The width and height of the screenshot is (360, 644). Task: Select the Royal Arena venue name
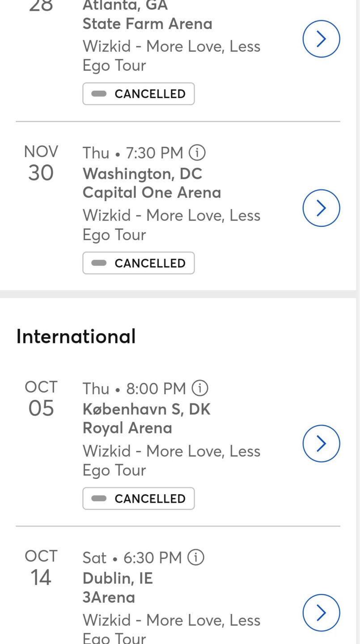(127, 428)
